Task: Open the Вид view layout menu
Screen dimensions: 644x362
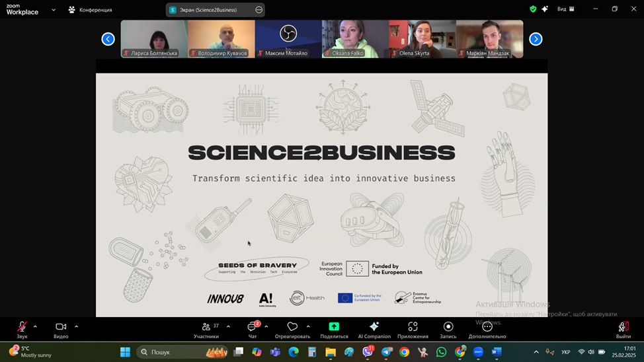Action: pyautogui.click(x=566, y=9)
